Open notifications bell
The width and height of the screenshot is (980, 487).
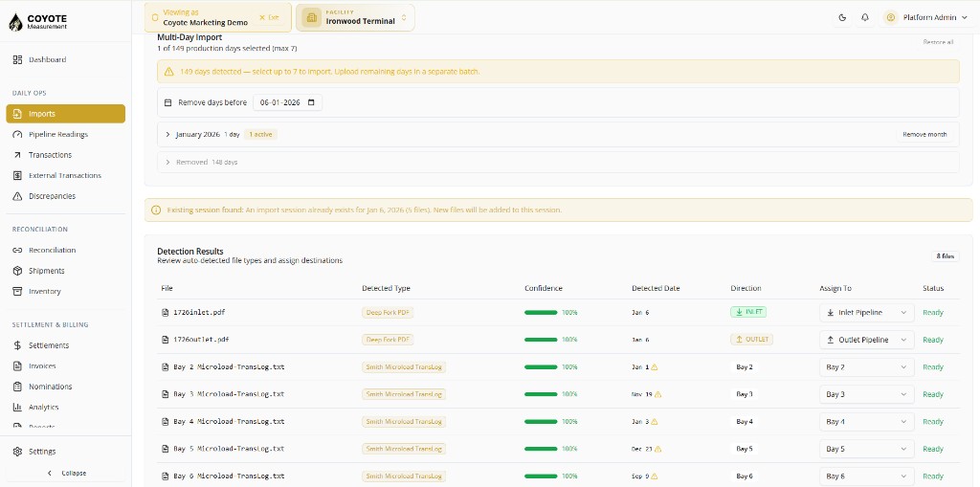pyautogui.click(x=865, y=17)
